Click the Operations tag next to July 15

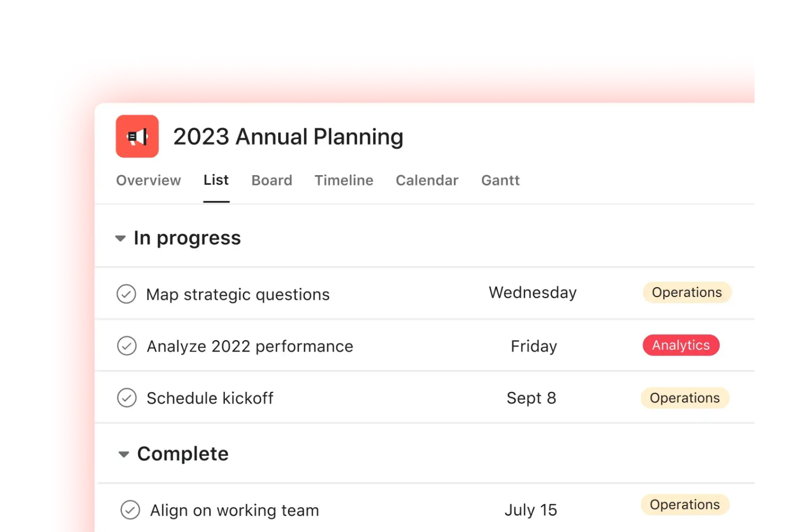684,505
